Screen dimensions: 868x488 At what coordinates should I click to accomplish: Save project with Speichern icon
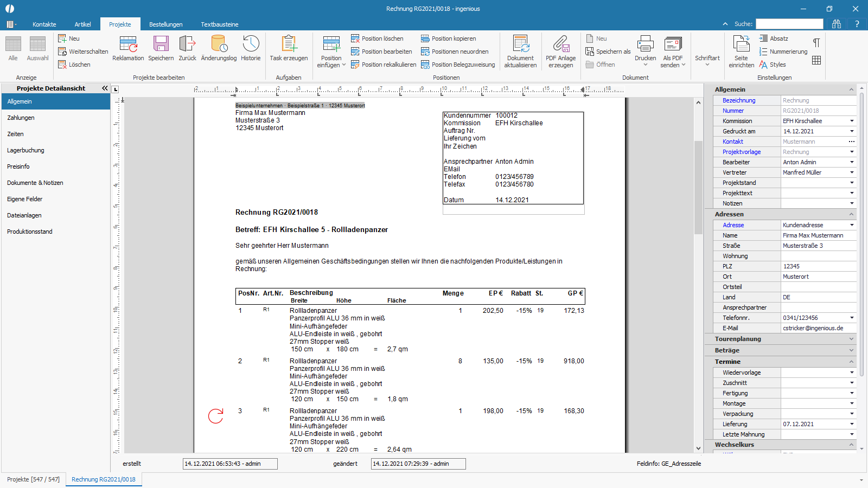coord(161,48)
